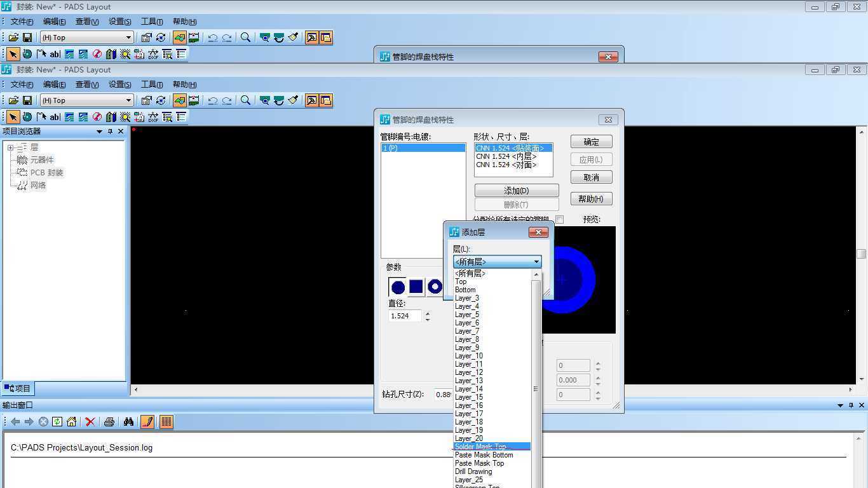The image size is (868, 488).
Task: Click the canvas horizontal scrollbar right arrow
Action: point(851,390)
